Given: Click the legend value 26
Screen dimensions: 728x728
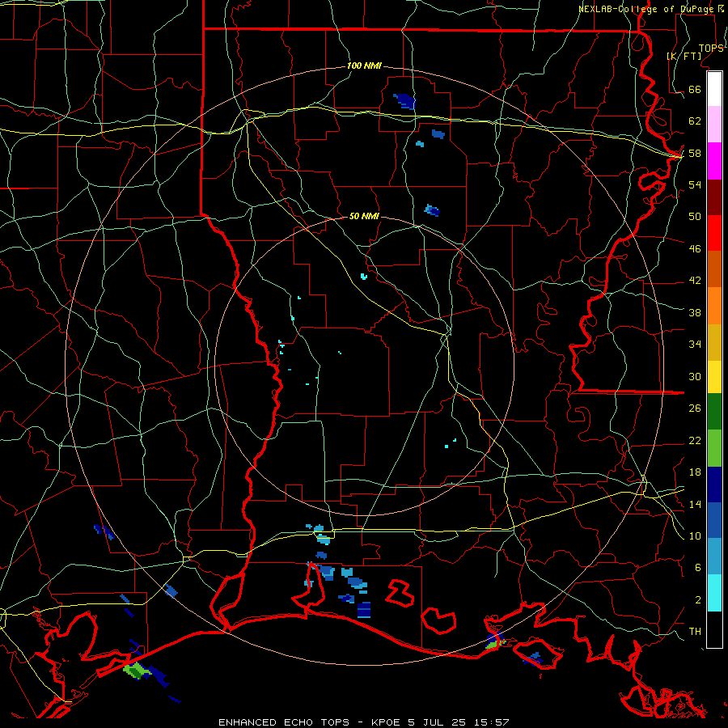Looking at the screenshot, I should pyautogui.click(x=695, y=408).
